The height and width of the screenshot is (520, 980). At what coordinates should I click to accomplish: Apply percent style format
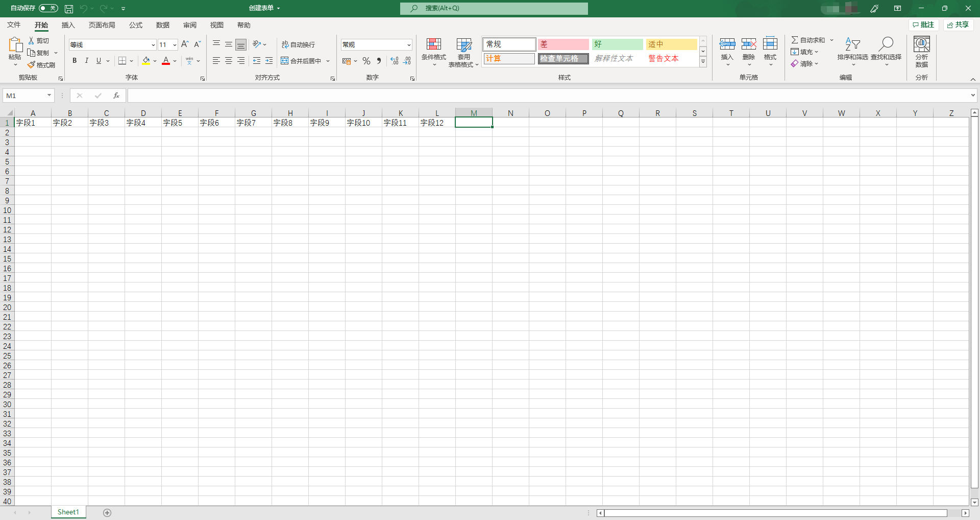point(366,61)
